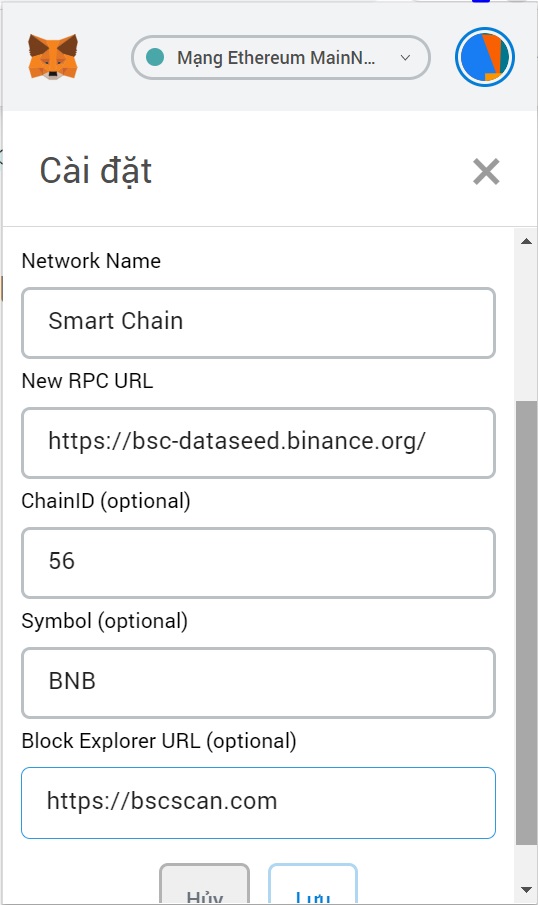
Task: Close the Cài đặt settings panel
Action: 486,171
